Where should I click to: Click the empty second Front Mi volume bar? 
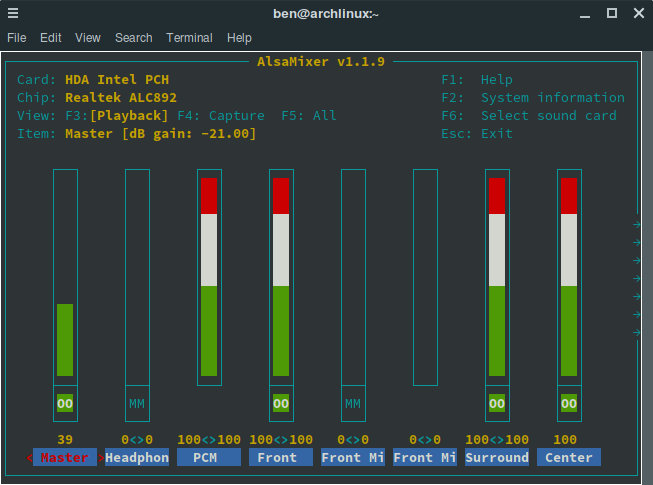(x=425, y=277)
